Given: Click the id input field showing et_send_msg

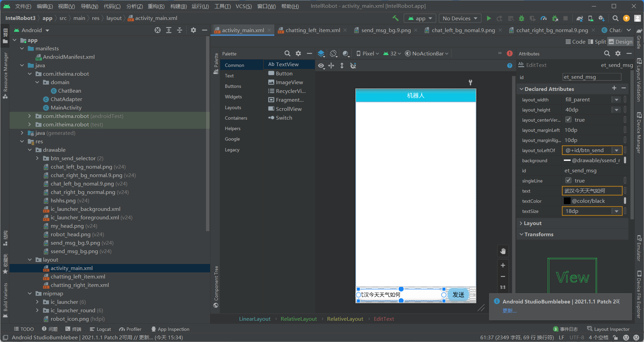Looking at the screenshot, I should [x=592, y=77].
